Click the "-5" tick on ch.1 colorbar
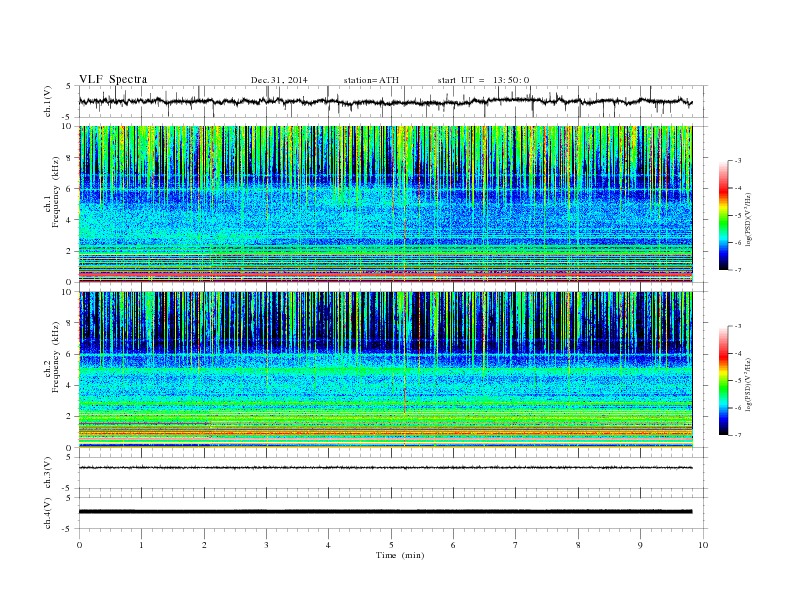Image resolution: width=792 pixels, height=612 pixels. [738, 216]
